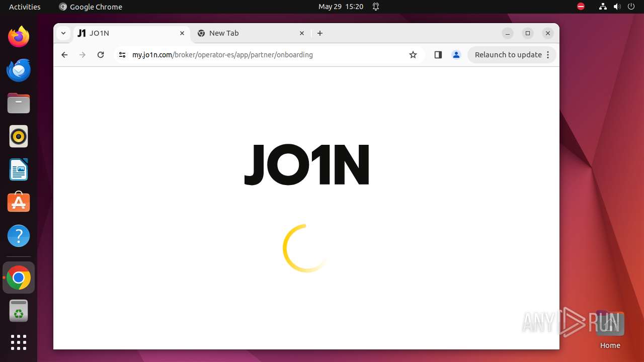The height and width of the screenshot is (362, 644).
Task: Open the Help icon in the dock
Action: tap(19, 236)
